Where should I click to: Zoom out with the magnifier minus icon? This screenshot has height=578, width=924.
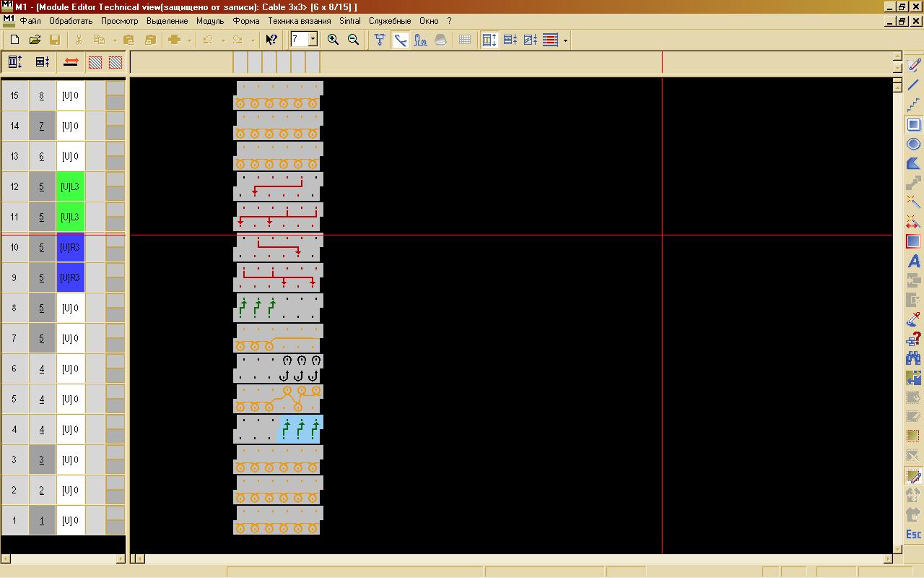click(x=353, y=40)
